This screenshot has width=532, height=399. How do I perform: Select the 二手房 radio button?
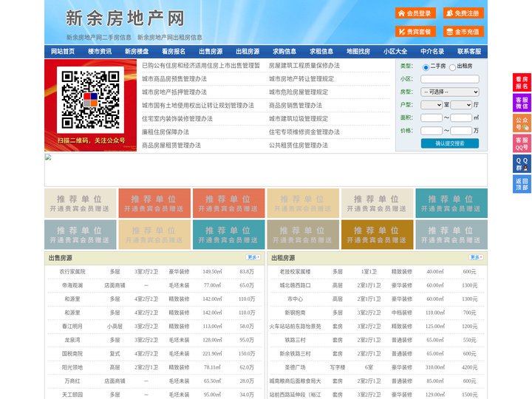click(x=426, y=67)
